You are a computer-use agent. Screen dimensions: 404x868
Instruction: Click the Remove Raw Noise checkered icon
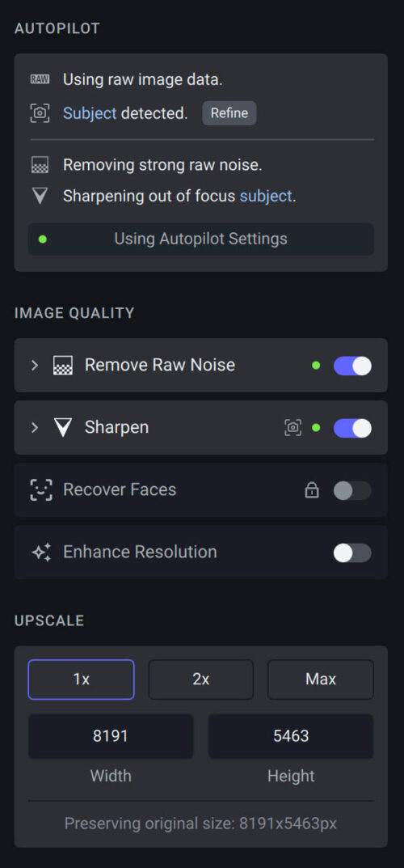pos(63,366)
